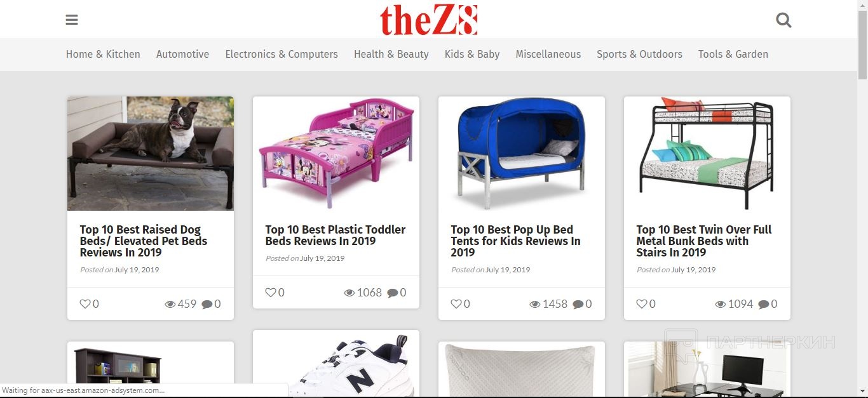Open comments bubble on Plastic Toddler Beds post
The image size is (868, 398).
pyautogui.click(x=393, y=293)
